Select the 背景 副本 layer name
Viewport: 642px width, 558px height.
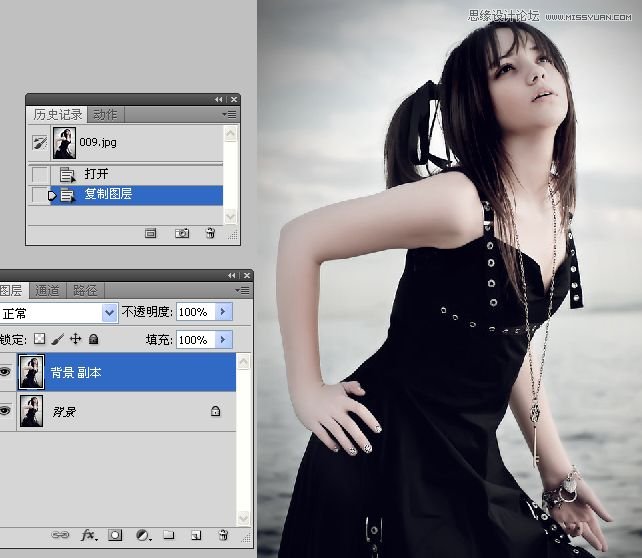coord(76,373)
